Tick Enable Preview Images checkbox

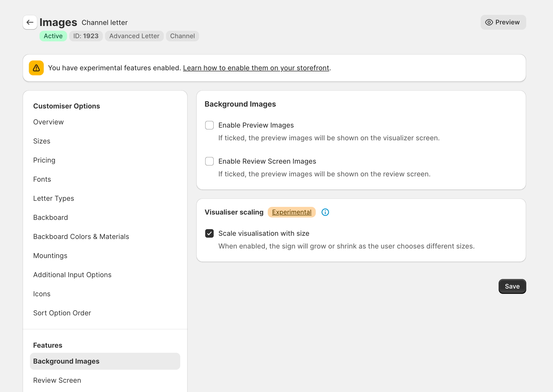tap(209, 125)
